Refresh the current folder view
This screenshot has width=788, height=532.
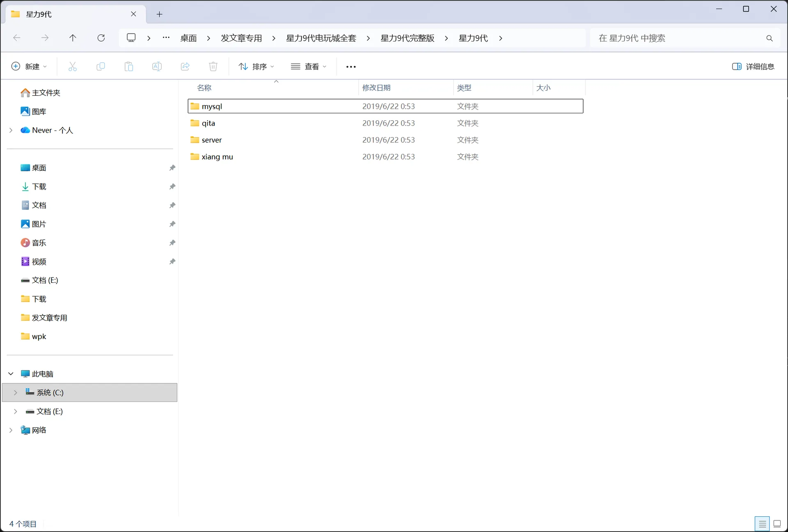click(x=101, y=38)
